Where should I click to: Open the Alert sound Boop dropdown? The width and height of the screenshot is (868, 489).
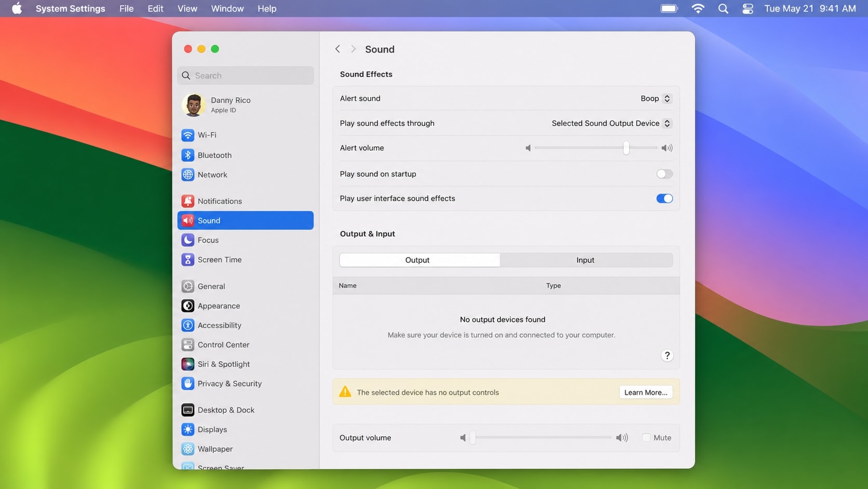click(656, 99)
